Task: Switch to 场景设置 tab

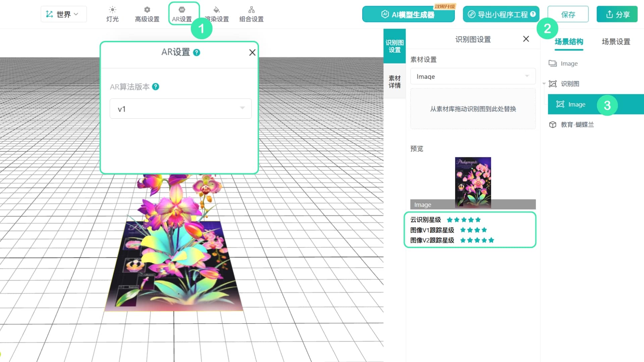Action: (x=616, y=42)
